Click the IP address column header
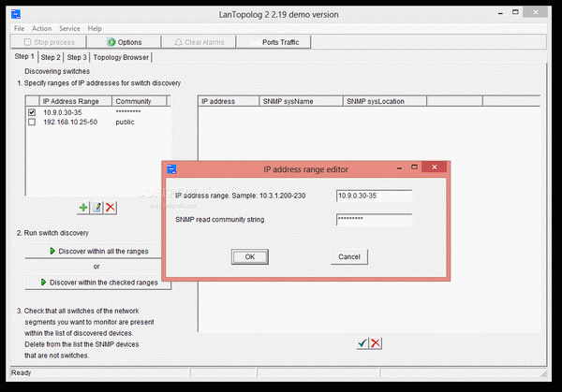This screenshot has width=562, height=392. [229, 101]
